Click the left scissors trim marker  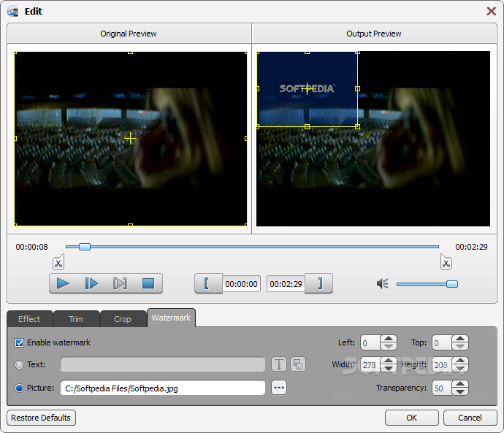58,262
